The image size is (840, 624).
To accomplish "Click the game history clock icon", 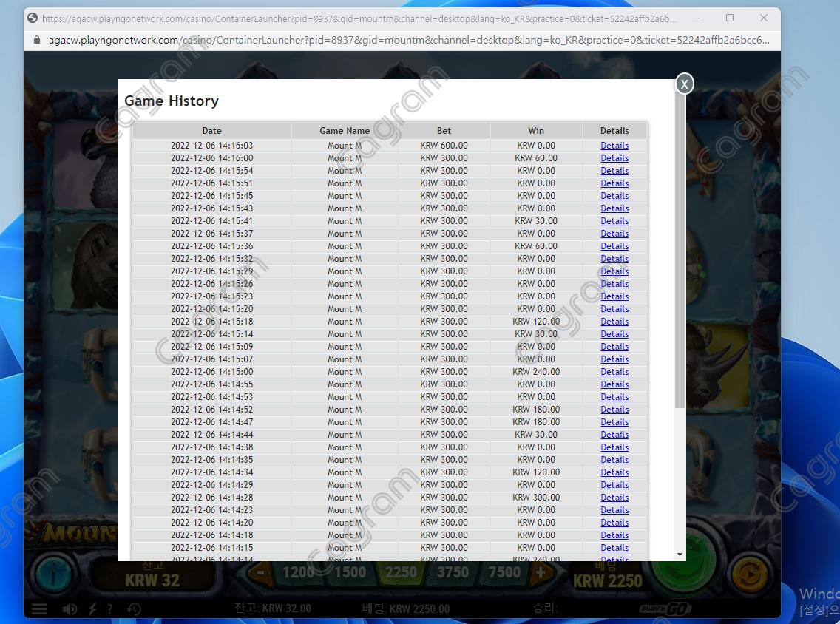I will click(134, 609).
